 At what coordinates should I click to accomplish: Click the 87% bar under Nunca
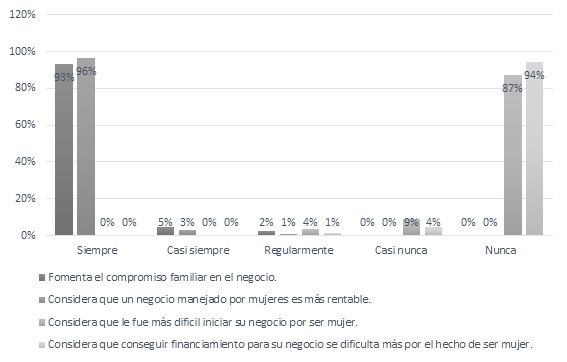tap(513, 155)
